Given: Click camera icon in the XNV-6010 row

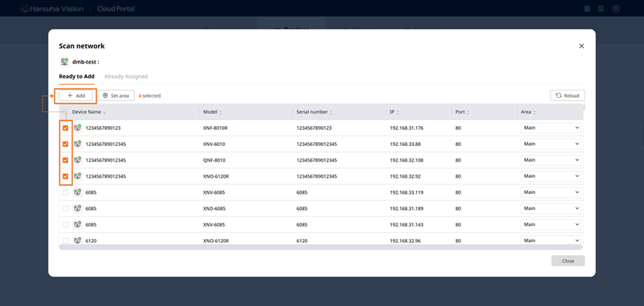Looking at the screenshot, I should (77, 145).
